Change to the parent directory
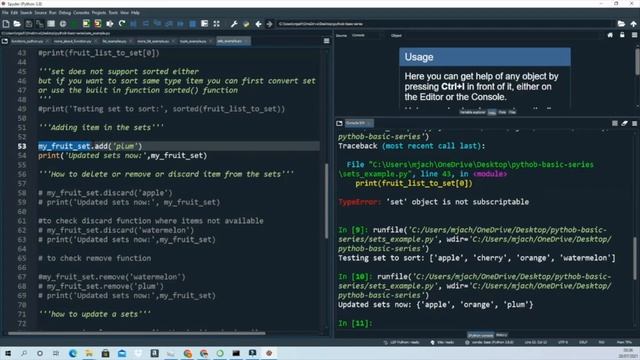The width and height of the screenshot is (640, 360). click(633, 24)
